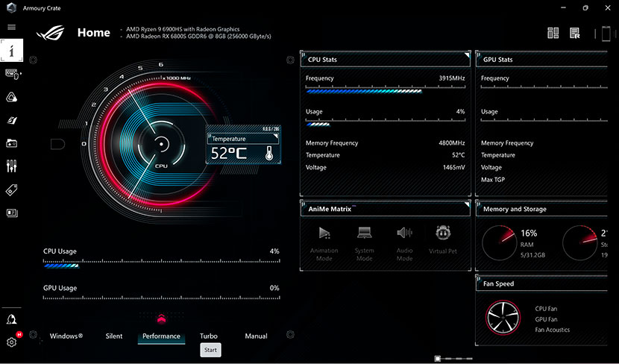Select AniMe Matrix System Mode icon
The height and width of the screenshot is (364, 619).
point(365,233)
